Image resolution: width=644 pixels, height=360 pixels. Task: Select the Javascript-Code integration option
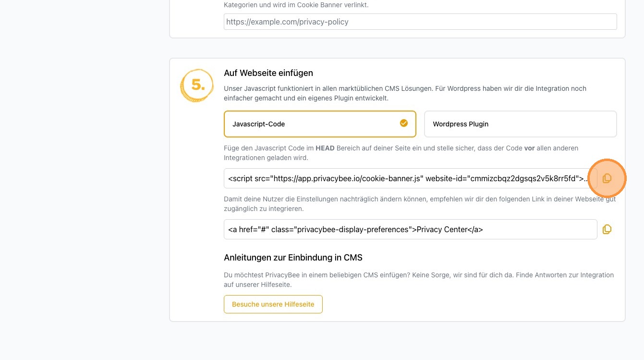pyautogui.click(x=319, y=124)
